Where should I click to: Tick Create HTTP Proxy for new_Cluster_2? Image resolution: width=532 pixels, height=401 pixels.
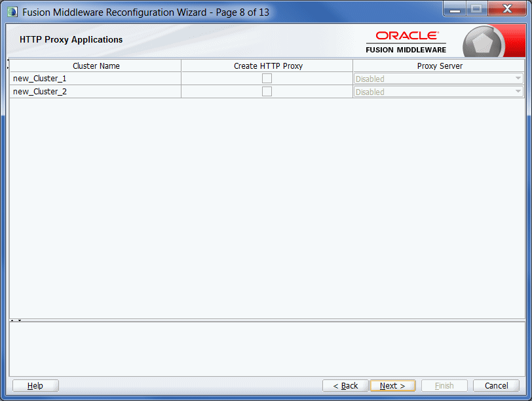pos(267,92)
